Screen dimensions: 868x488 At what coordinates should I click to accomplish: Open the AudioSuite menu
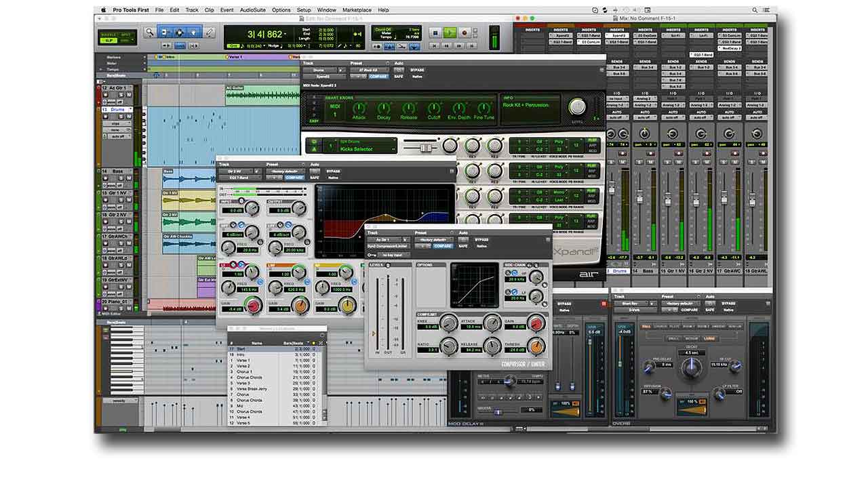tap(252, 10)
